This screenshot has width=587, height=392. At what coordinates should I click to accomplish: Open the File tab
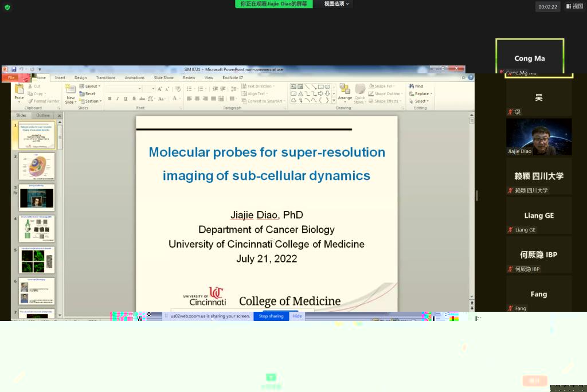11,77
